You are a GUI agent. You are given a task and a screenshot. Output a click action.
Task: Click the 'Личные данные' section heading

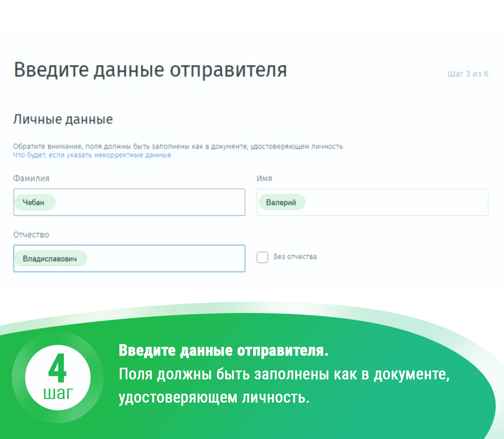coord(63,119)
